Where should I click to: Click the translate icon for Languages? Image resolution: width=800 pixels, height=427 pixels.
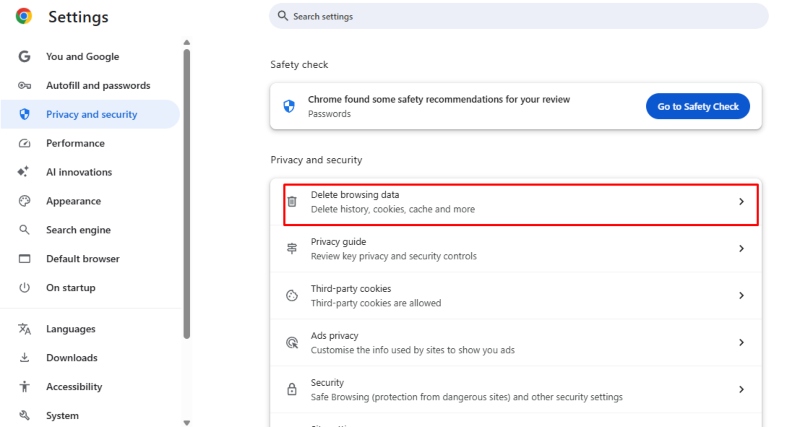24,329
